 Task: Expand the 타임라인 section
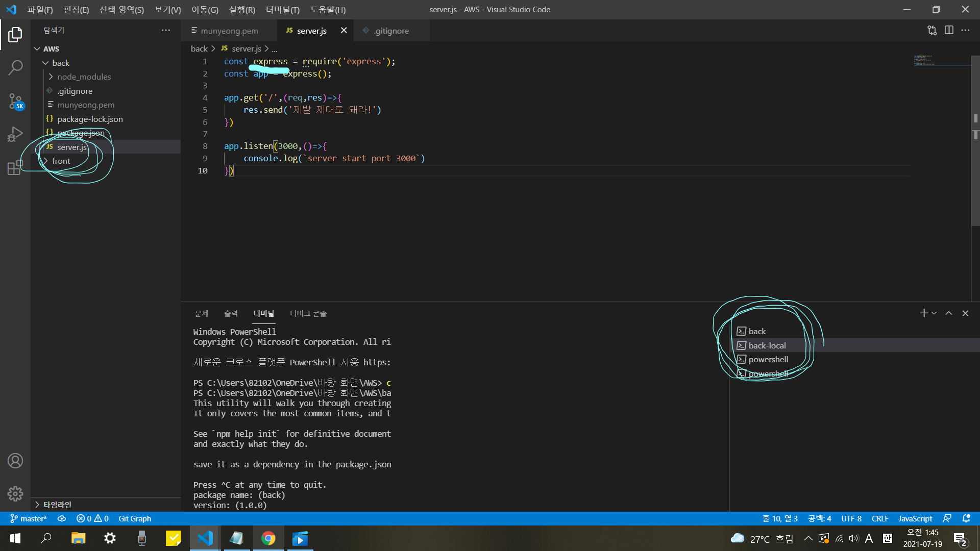click(x=57, y=505)
